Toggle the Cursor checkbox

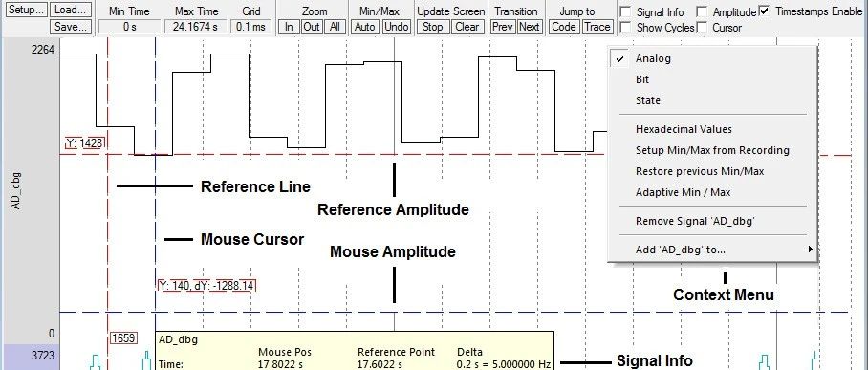click(702, 27)
